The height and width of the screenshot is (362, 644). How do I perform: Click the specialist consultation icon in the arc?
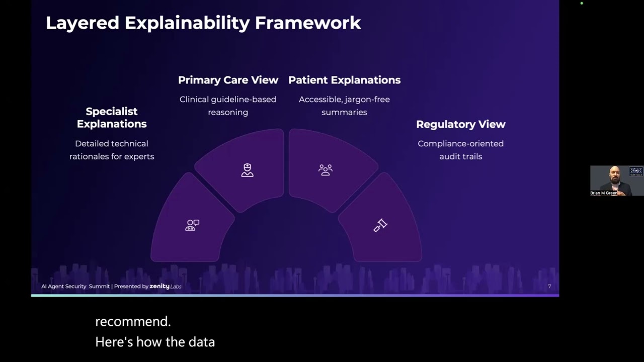click(192, 225)
